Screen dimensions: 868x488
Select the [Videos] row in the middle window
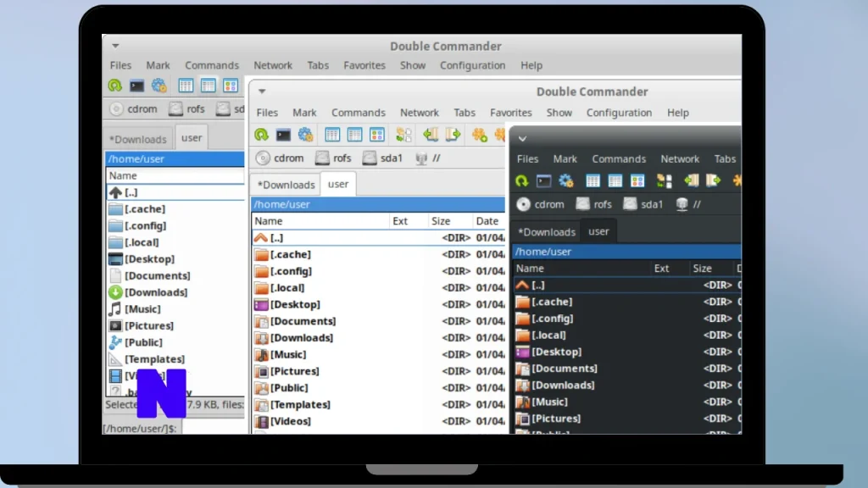click(379, 421)
